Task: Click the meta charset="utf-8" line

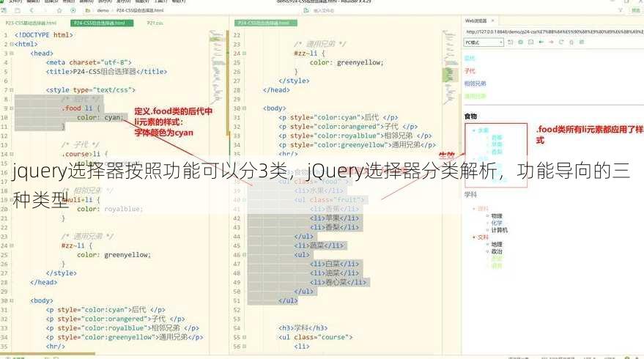Action: point(89,62)
